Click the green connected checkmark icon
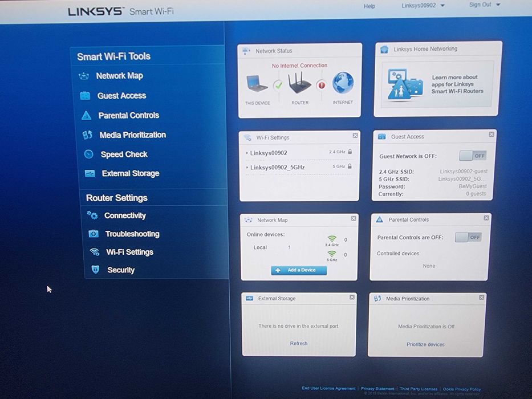This screenshot has height=399, width=532. click(278, 85)
